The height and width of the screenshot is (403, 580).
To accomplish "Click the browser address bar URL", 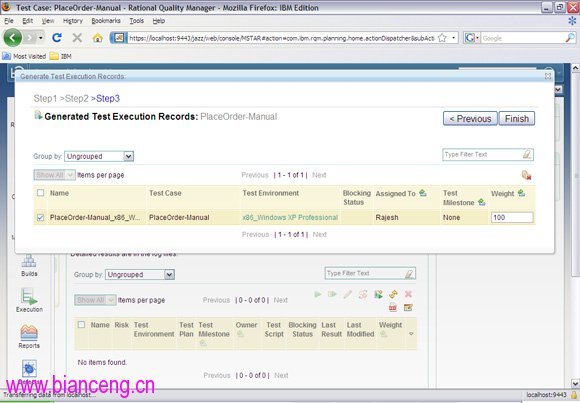I will [x=281, y=38].
